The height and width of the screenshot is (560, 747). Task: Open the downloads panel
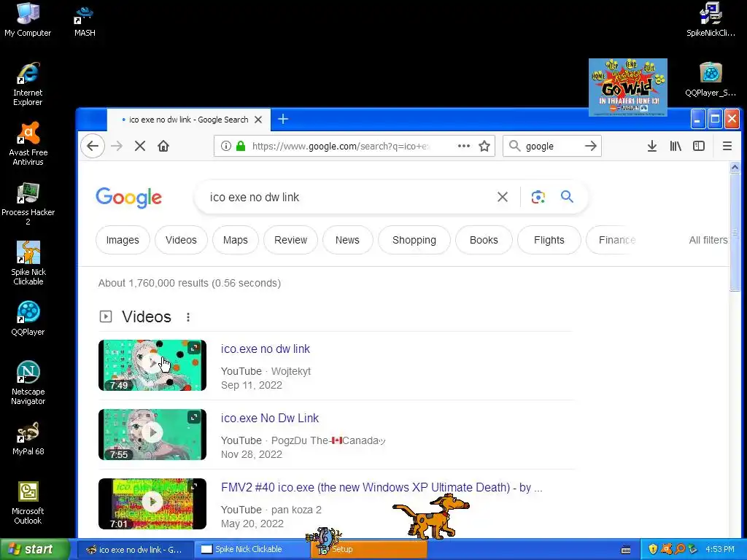[652, 146]
